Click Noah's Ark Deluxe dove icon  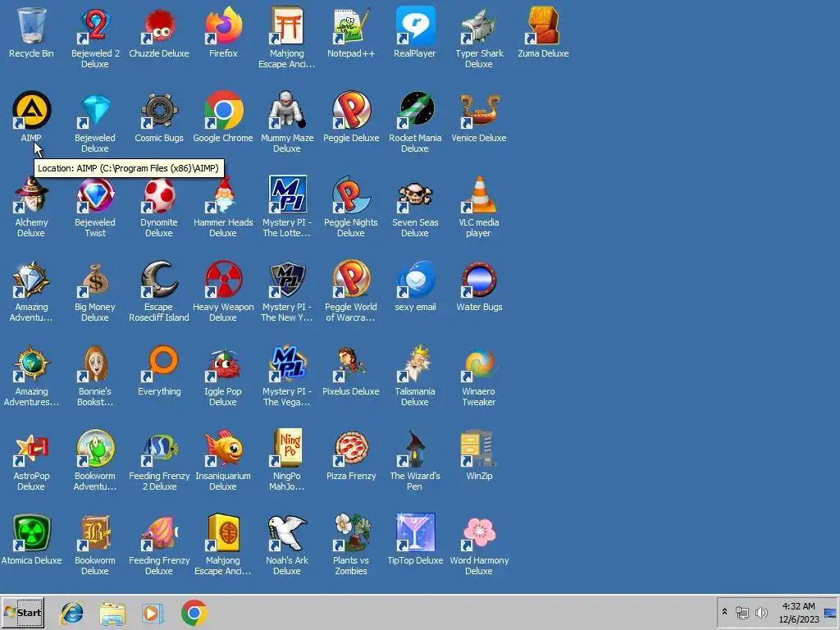pos(287,533)
